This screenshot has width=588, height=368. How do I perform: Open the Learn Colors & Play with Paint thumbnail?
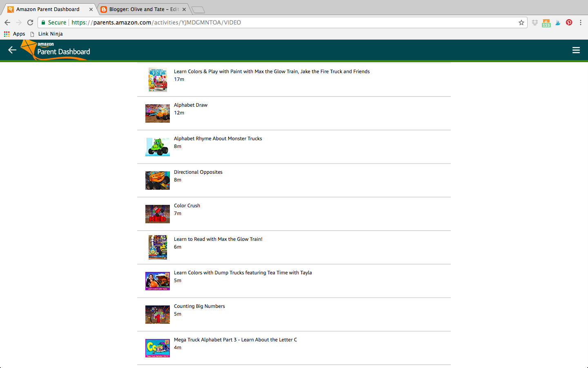pos(158,80)
